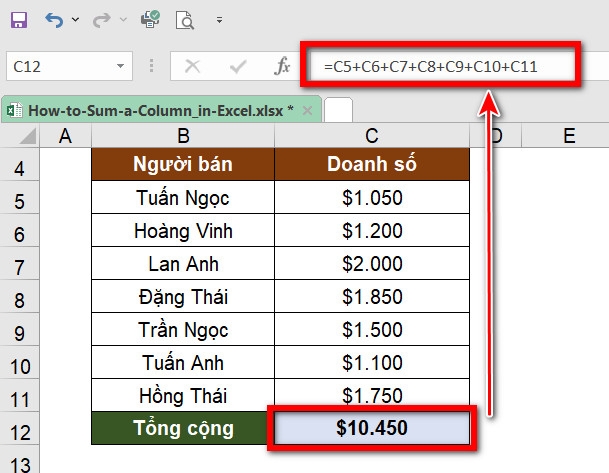609x473 pixels.
Task: Click the Select All corner triangle
Action: pyautogui.click(x=27, y=136)
